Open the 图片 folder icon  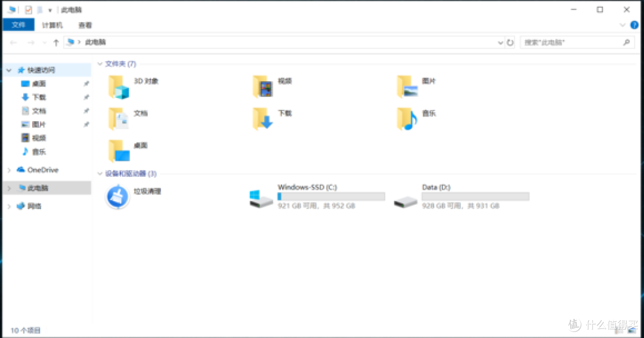pos(407,87)
